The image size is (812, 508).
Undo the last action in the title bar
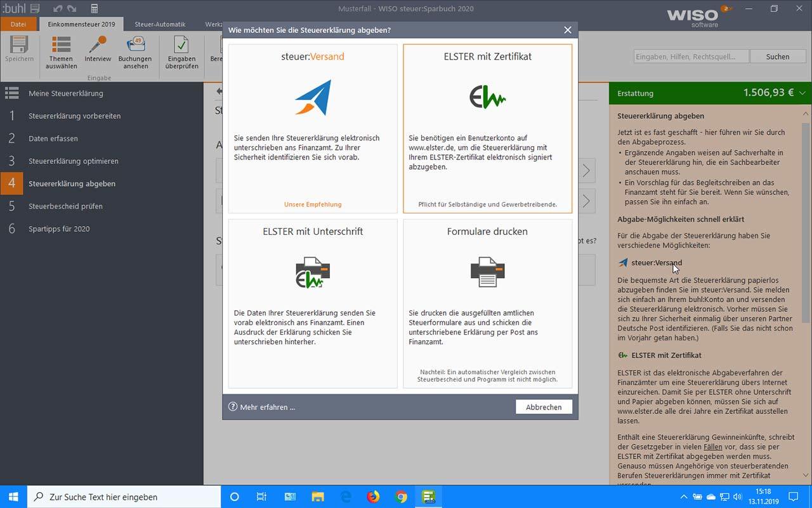58,8
